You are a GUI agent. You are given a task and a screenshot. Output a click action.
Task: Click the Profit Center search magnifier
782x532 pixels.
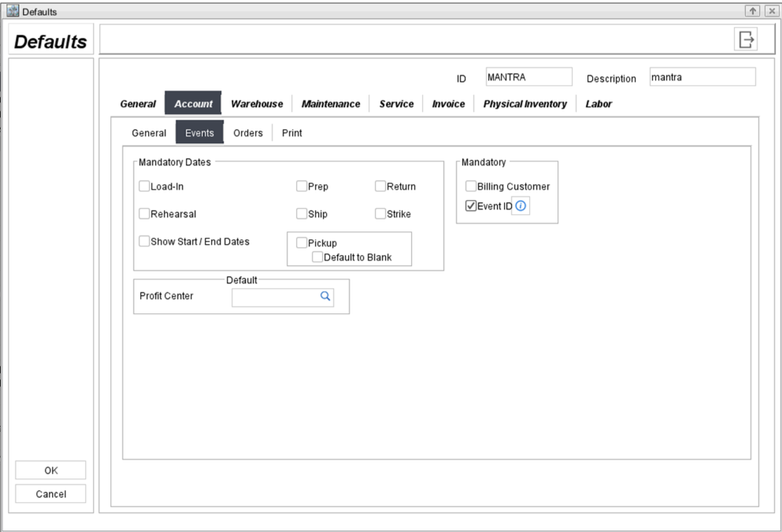tap(324, 297)
